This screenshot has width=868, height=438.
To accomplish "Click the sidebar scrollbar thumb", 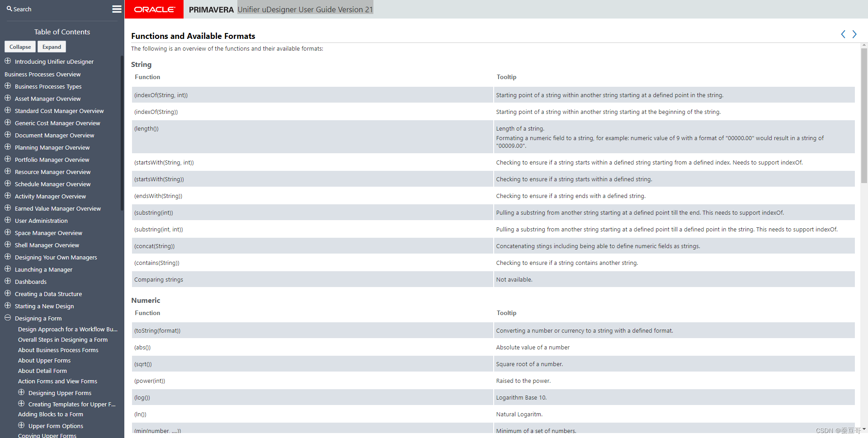I will [122, 133].
